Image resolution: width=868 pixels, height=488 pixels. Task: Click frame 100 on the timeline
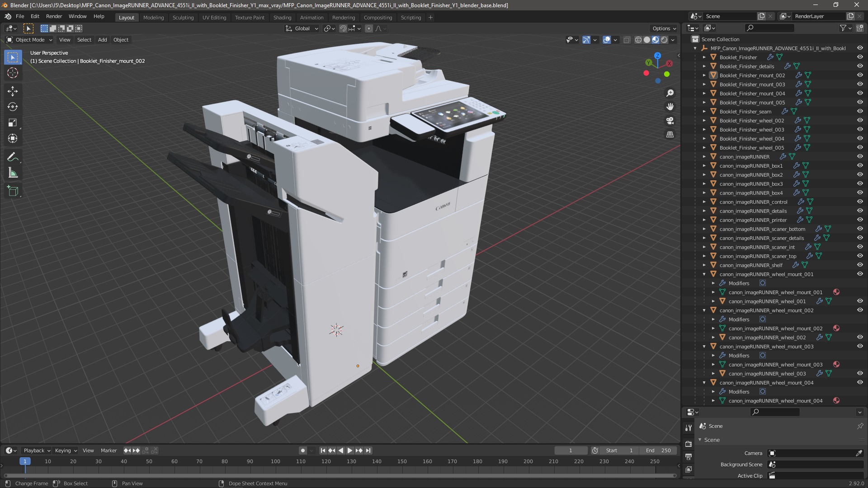pos(275,461)
